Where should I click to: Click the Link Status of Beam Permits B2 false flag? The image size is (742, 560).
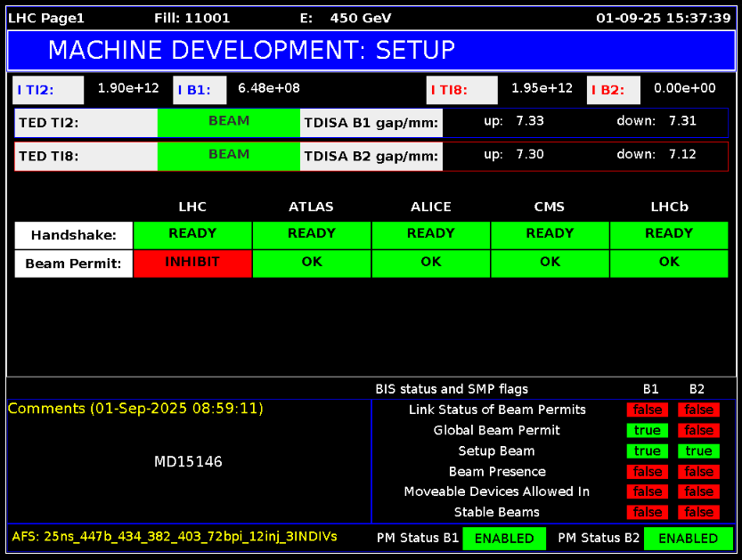click(x=698, y=410)
